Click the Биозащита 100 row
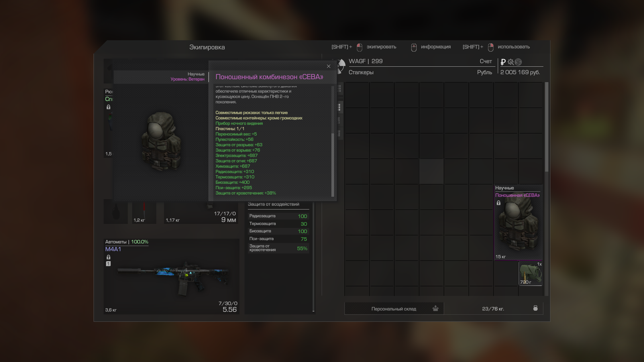Viewport: 644px width, 362px height. (x=278, y=231)
